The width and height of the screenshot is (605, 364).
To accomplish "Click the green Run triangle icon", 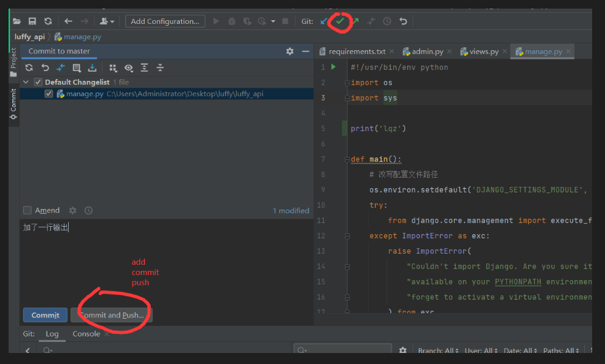I will [216, 21].
